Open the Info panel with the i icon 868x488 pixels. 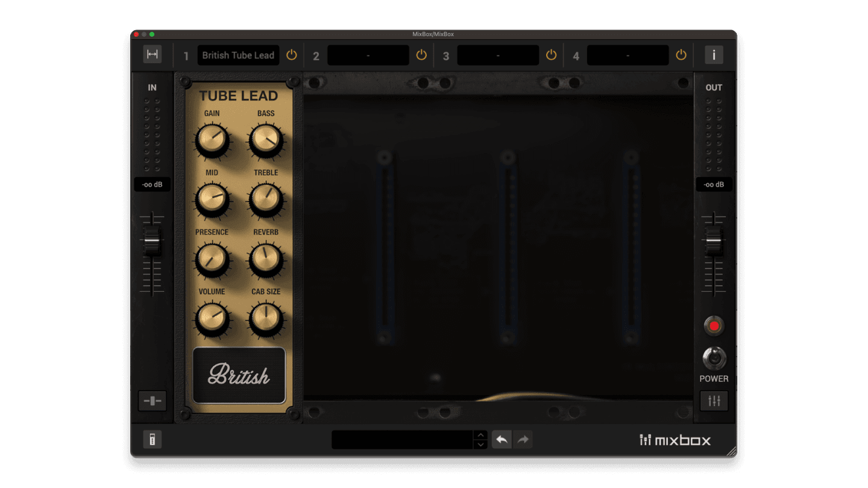coord(714,54)
